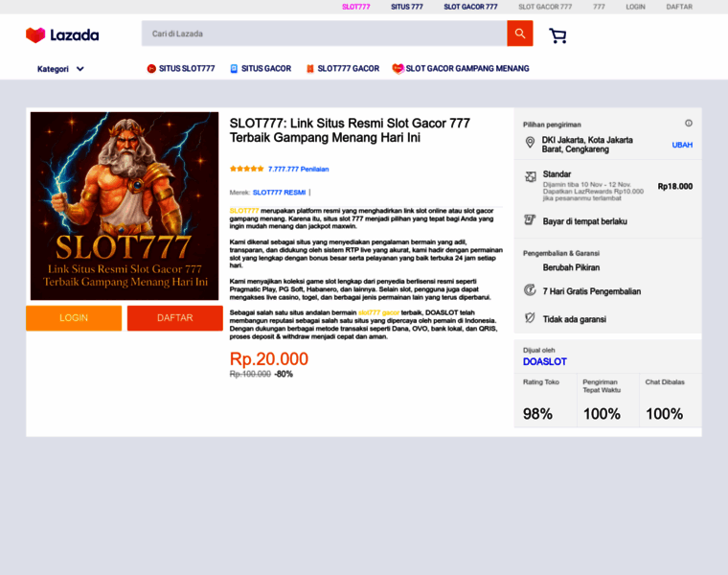Open SITUS GACOR navigation link
The image size is (728, 575).
[266, 69]
